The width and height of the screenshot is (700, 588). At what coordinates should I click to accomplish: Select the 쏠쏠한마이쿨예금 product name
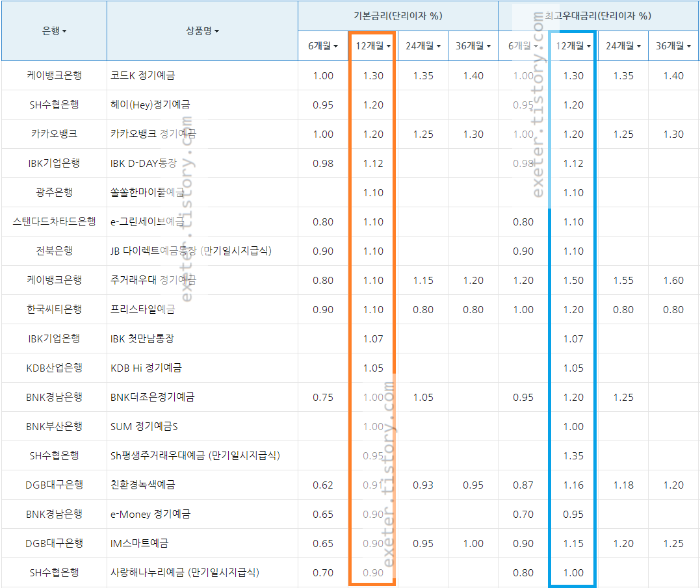click(147, 192)
